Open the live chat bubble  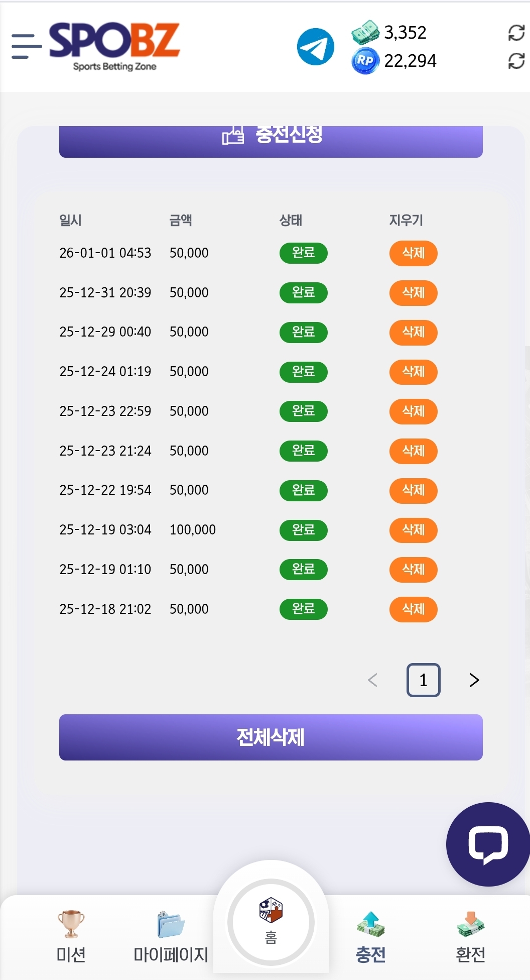click(x=487, y=844)
